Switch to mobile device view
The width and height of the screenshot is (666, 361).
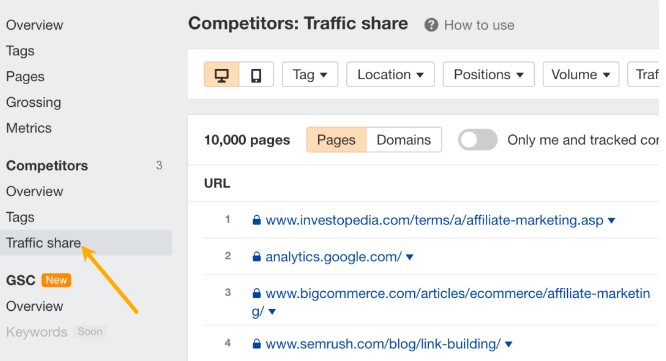[x=256, y=75]
